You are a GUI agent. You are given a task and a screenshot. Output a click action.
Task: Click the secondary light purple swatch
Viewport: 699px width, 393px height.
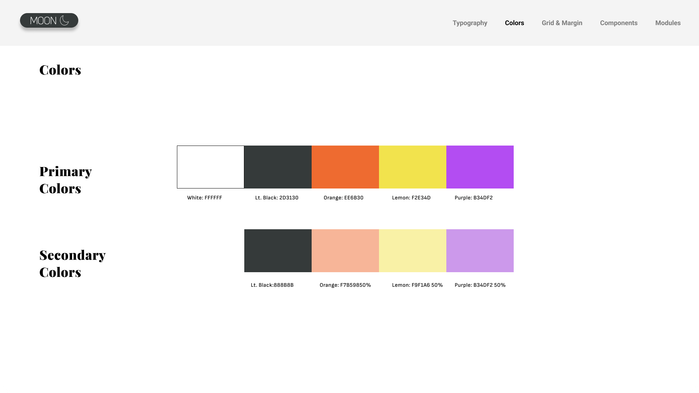(480, 250)
